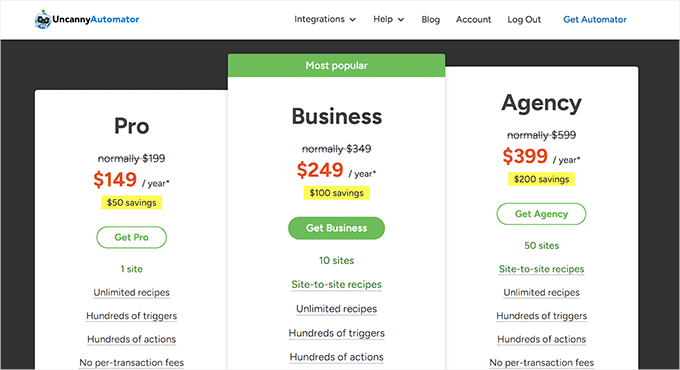The image size is (680, 370).
Task: Open the Uncanny Automator home wordmark
Action: pyautogui.click(x=96, y=20)
